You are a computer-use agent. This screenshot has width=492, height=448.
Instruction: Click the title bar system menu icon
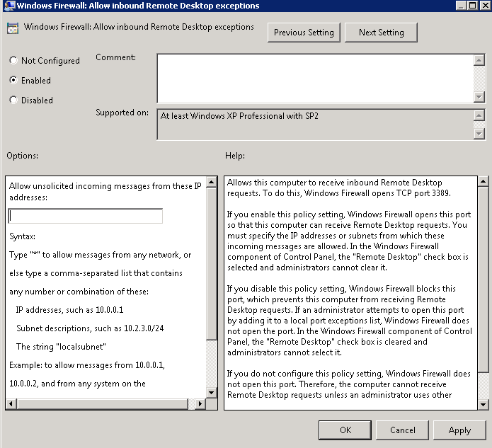8,6
